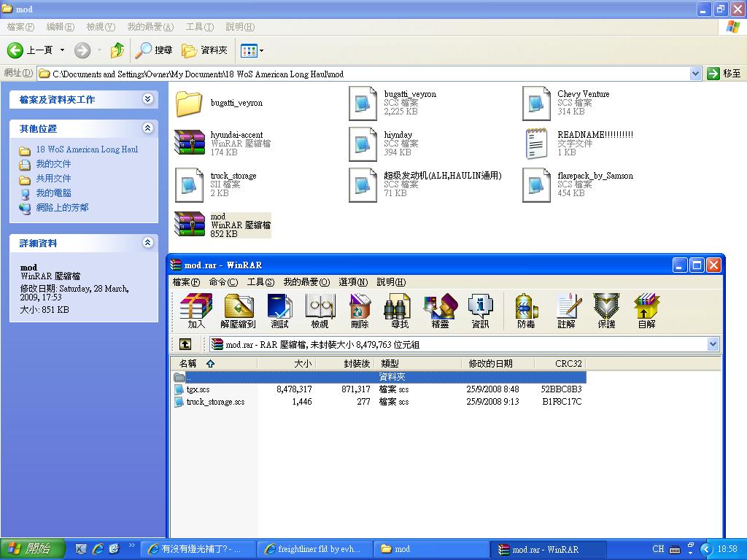Go up one level in WinRAR
The height and width of the screenshot is (560, 747).
pyautogui.click(x=185, y=344)
